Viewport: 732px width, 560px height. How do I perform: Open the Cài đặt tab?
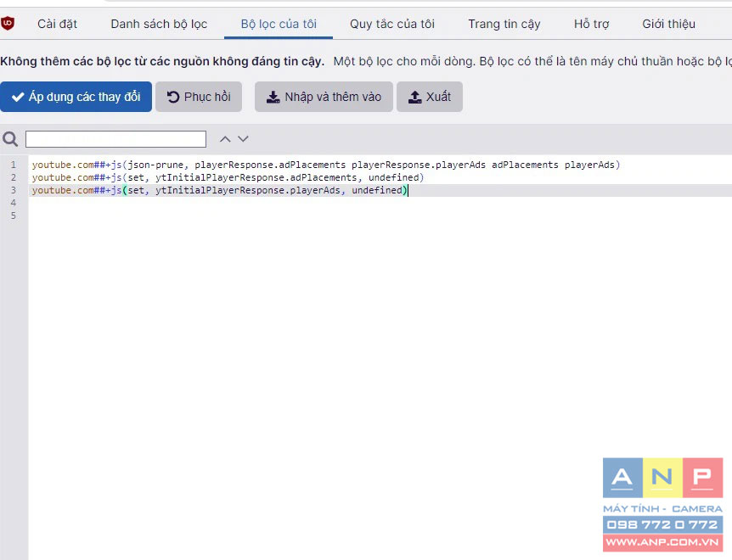[x=57, y=24]
